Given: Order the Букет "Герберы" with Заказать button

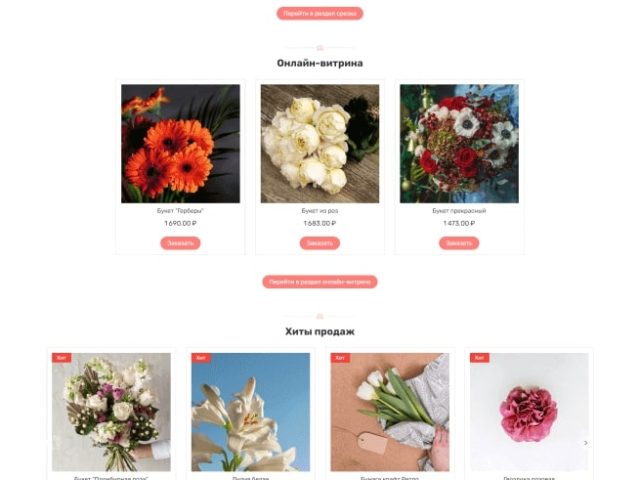Looking at the screenshot, I should click(180, 243).
